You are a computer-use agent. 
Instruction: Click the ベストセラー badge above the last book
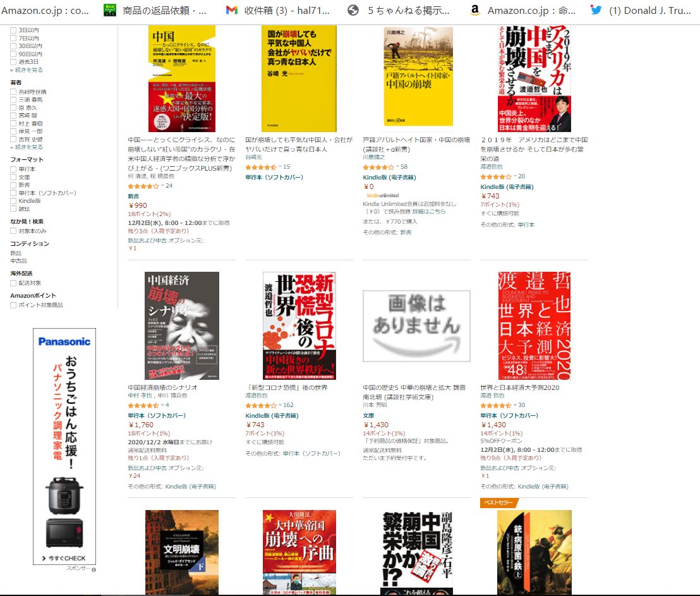click(498, 502)
